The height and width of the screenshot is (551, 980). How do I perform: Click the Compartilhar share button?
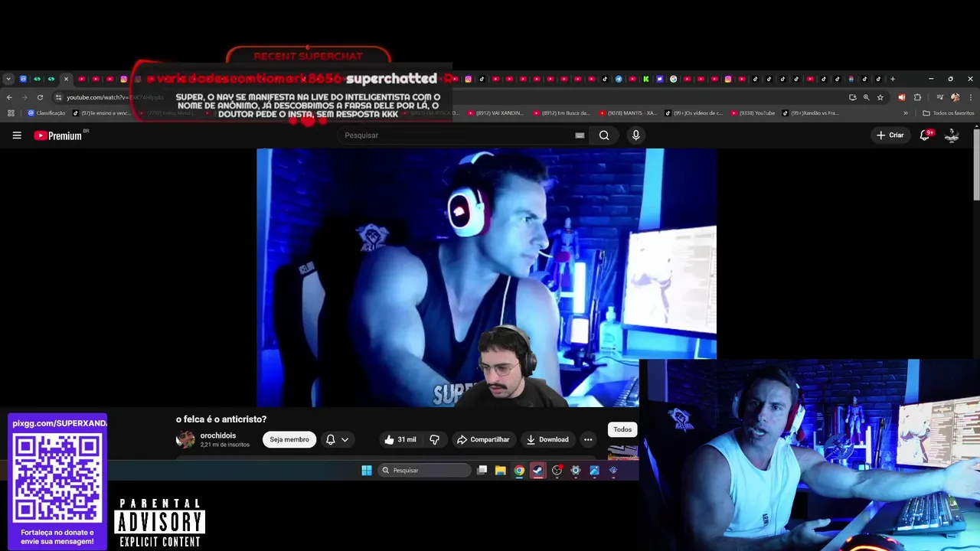482,439
